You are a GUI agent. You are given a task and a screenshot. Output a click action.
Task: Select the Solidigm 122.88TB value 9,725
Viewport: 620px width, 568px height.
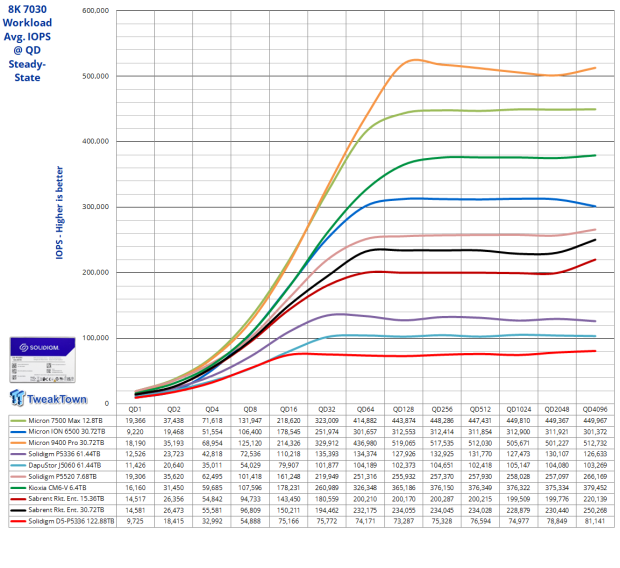tap(135, 521)
